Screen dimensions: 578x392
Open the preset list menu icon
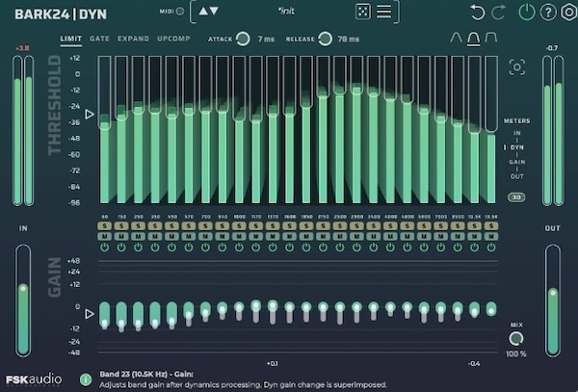coord(384,13)
